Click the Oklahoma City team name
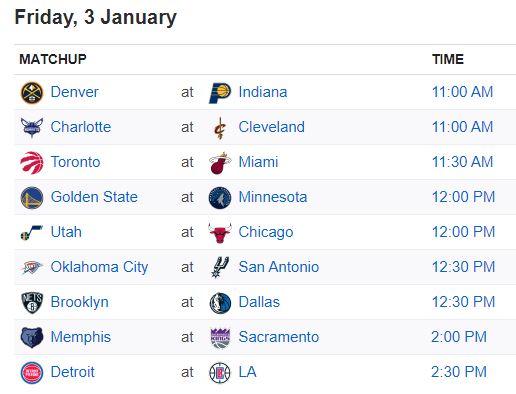The image size is (516, 394). 99,267
